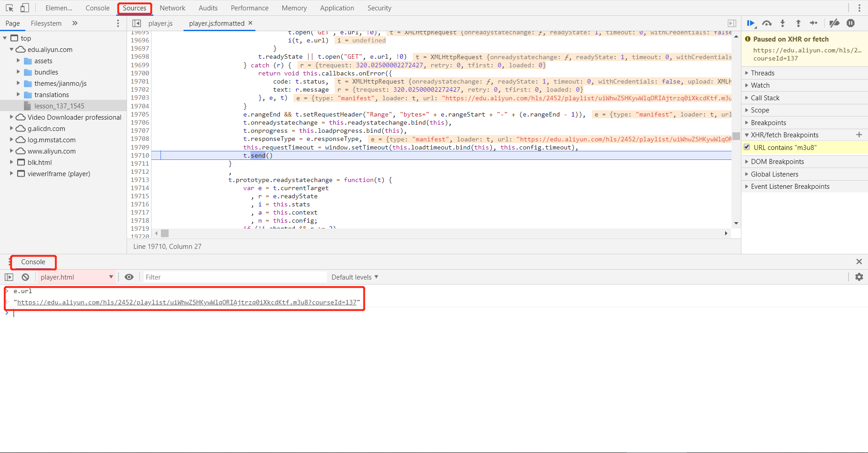868x453 pixels.
Task: Expand the themes/jianmo/js folder
Action: 19,83
